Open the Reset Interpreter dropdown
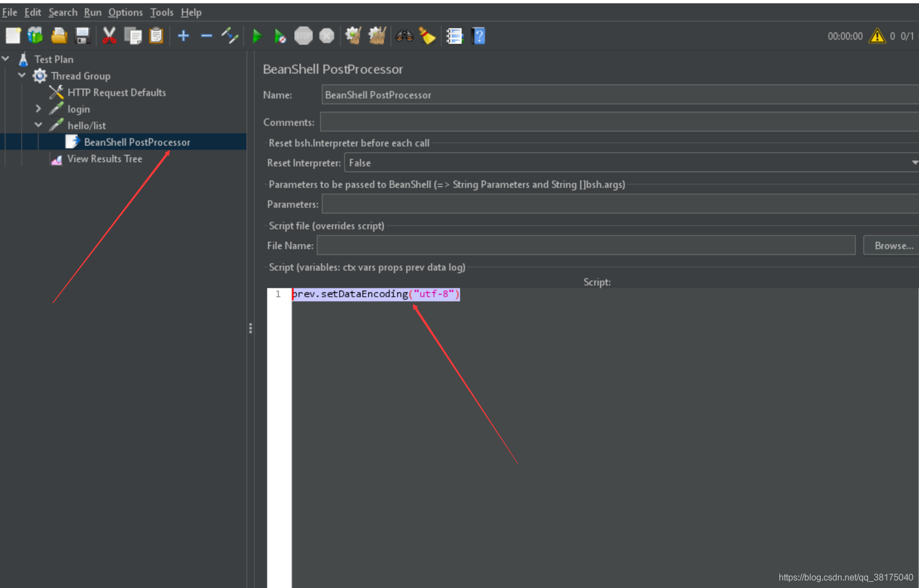919x588 pixels. pyautogui.click(x=632, y=163)
